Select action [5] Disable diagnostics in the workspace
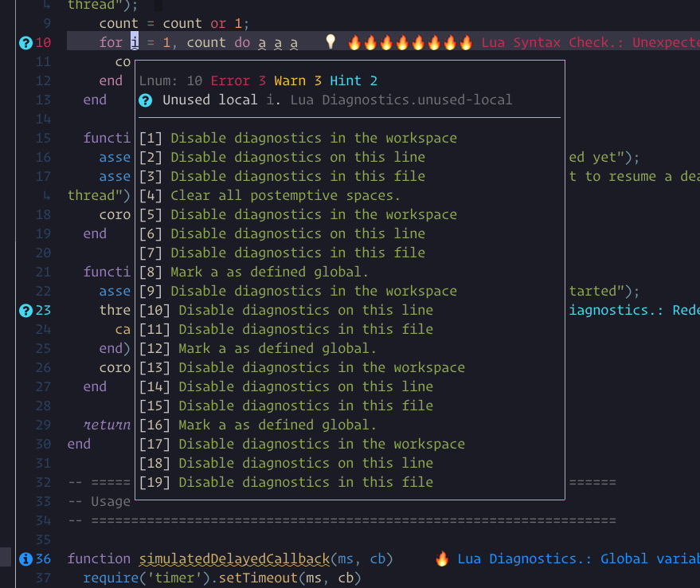 point(298,214)
